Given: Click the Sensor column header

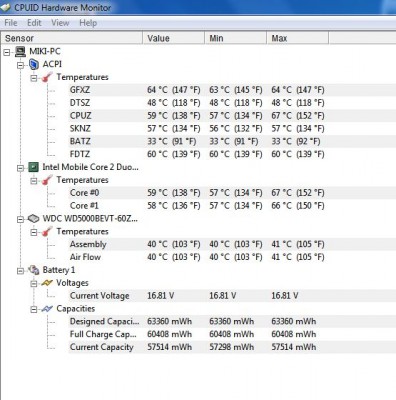Looking at the screenshot, I should (72, 38).
